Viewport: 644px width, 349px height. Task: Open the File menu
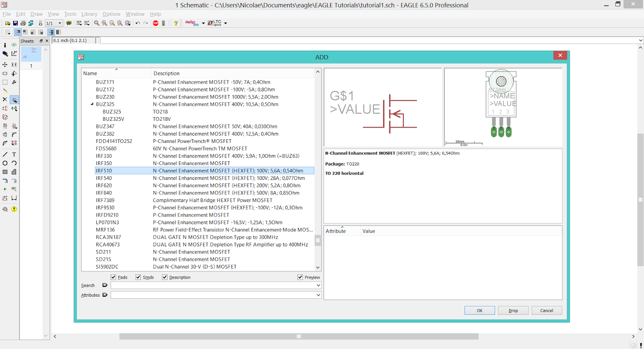click(x=7, y=14)
